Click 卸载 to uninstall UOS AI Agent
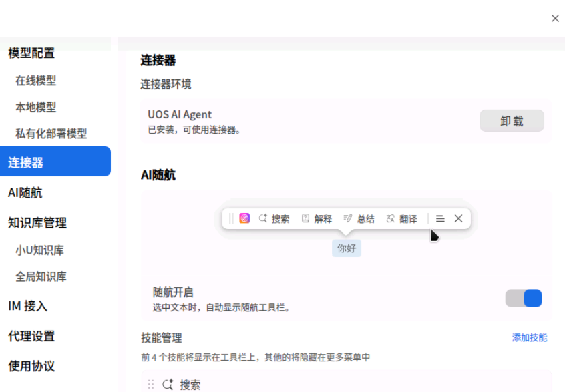The height and width of the screenshot is (392, 565). pyautogui.click(x=512, y=121)
